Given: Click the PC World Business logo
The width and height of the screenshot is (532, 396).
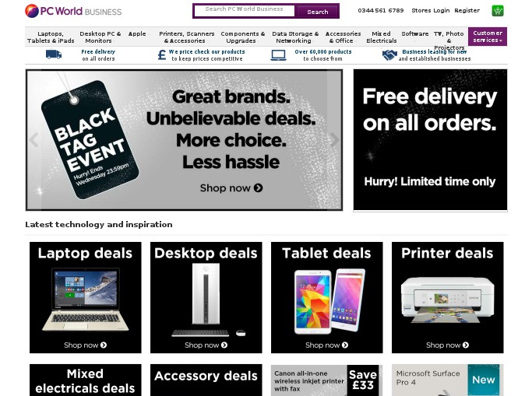Looking at the screenshot, I should pyautogui.click(x=73, y=11).
